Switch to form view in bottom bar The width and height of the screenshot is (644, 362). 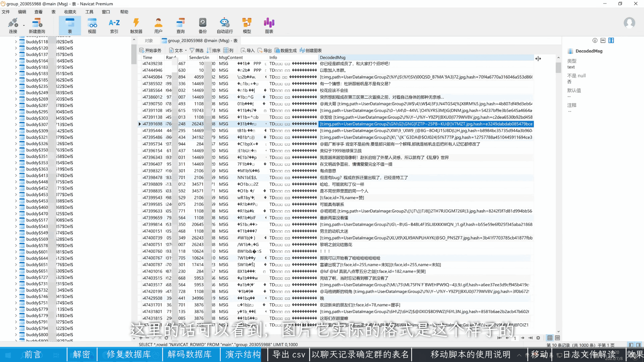(557, 338)
